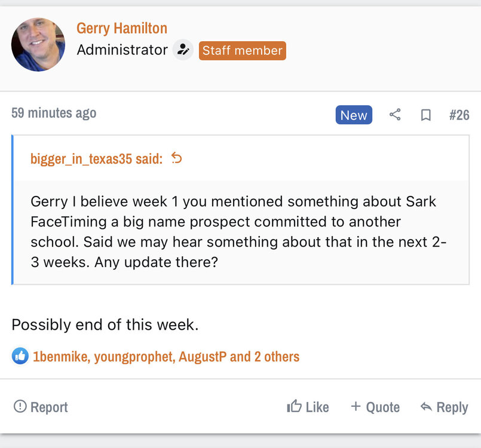Click the blue thumbs-up reaction icon
Viewport: 481px width, 448px height.
point(20,357)
